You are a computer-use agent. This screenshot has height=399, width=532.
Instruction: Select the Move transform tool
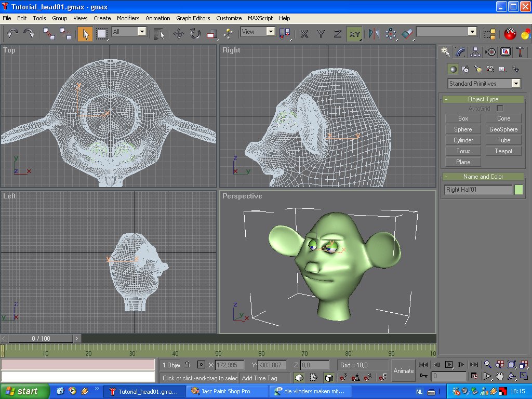tap(179, 34)
